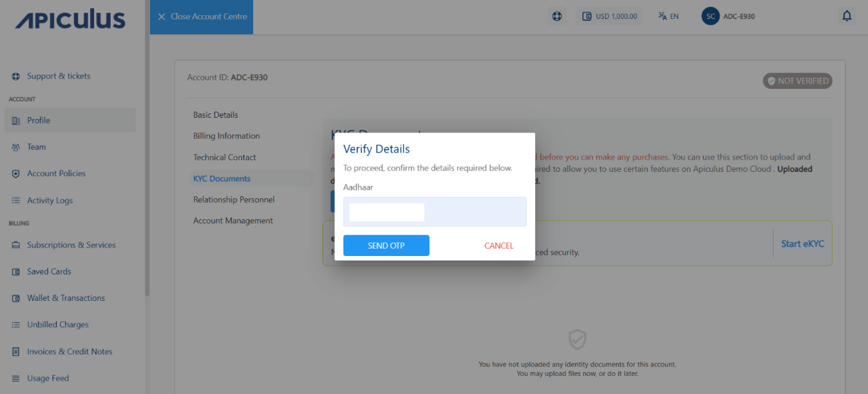Select the Basic Details tab
This screenshot has height=394, width=868.
point(216,115)
